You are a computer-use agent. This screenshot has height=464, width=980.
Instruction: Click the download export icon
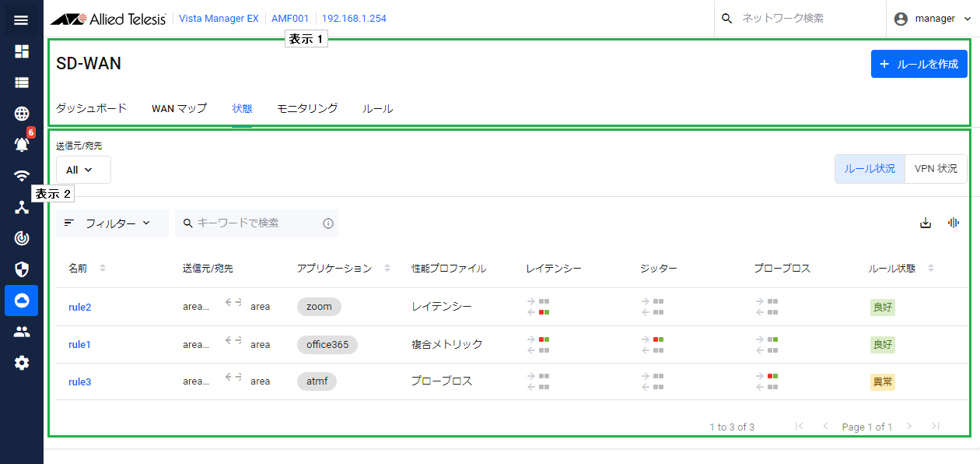(x=926, y=223)
